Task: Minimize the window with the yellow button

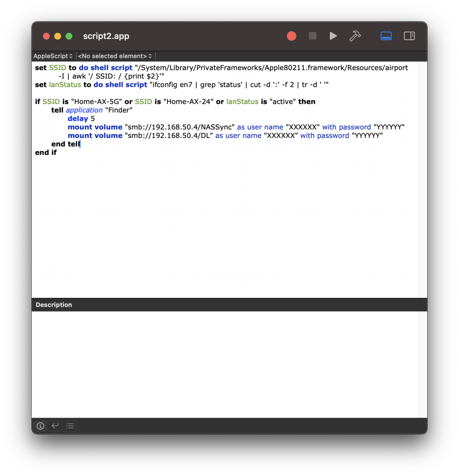Action: click(58, 36)
